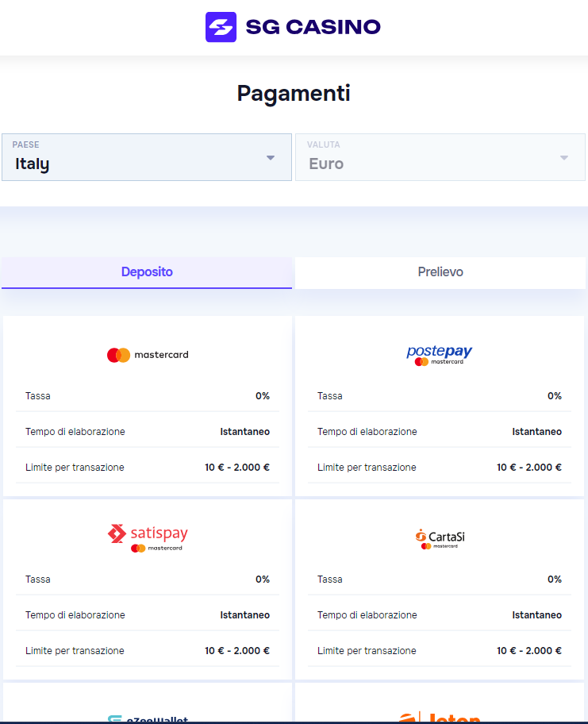Viewport: 588px width, 724px height.
Task: Click the 10 € - 2.000 € limit for Satispay
Action: [237, 651]
